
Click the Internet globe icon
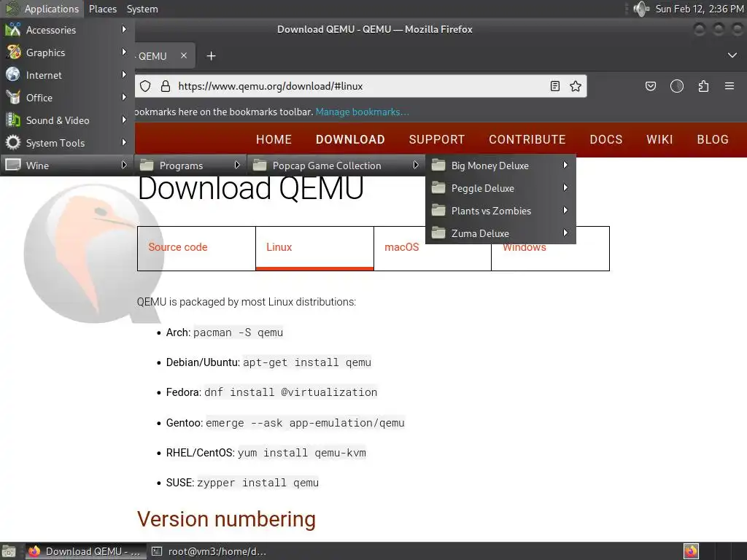(x=13, y=74)
